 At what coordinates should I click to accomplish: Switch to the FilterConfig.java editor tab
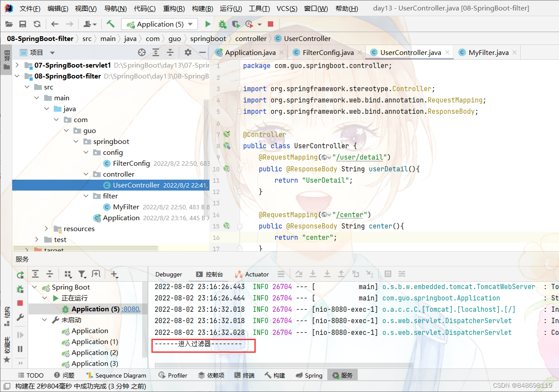[328, 52]
